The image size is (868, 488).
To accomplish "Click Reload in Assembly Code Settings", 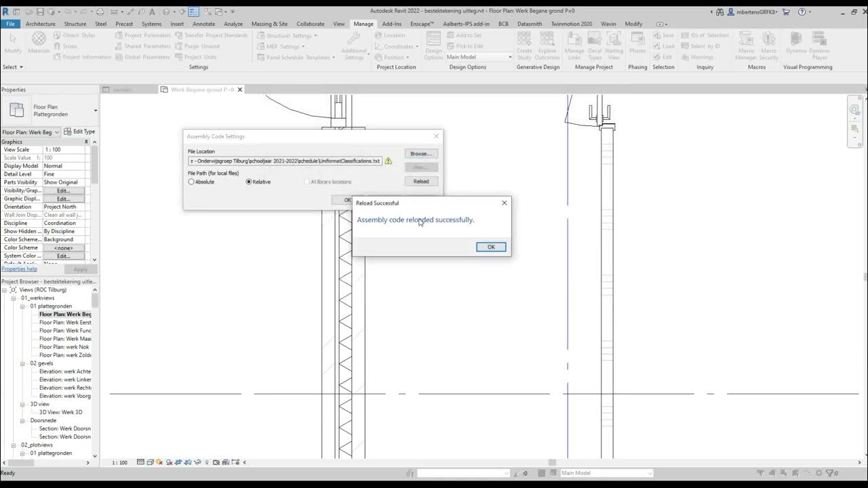I will coord(421,181).
